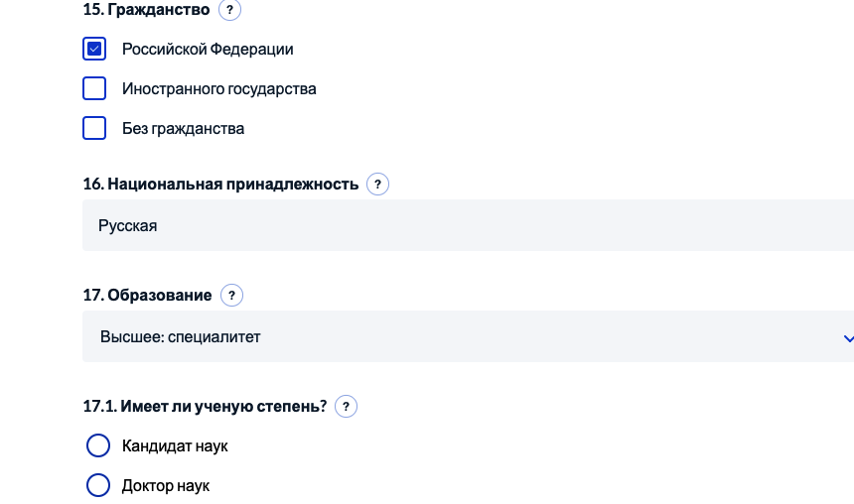
Task: Click the Национальная принадлежность text field
Action: (x=467, y=225)
